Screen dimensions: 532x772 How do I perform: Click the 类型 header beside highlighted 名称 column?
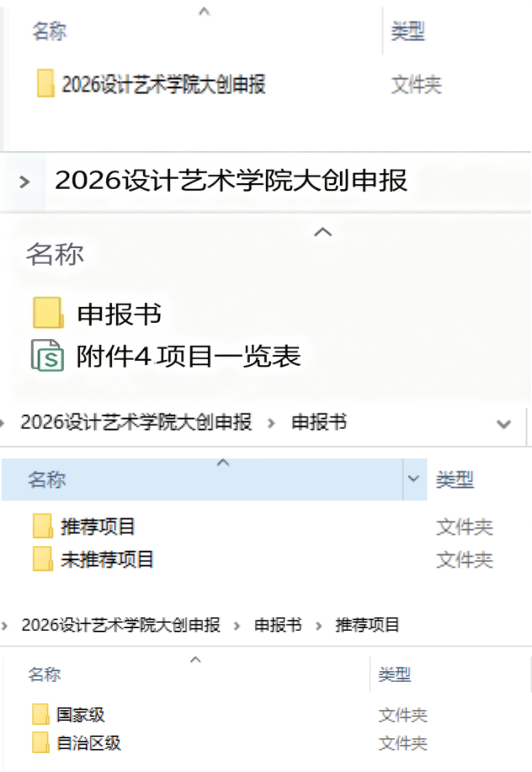coord(455,480)
